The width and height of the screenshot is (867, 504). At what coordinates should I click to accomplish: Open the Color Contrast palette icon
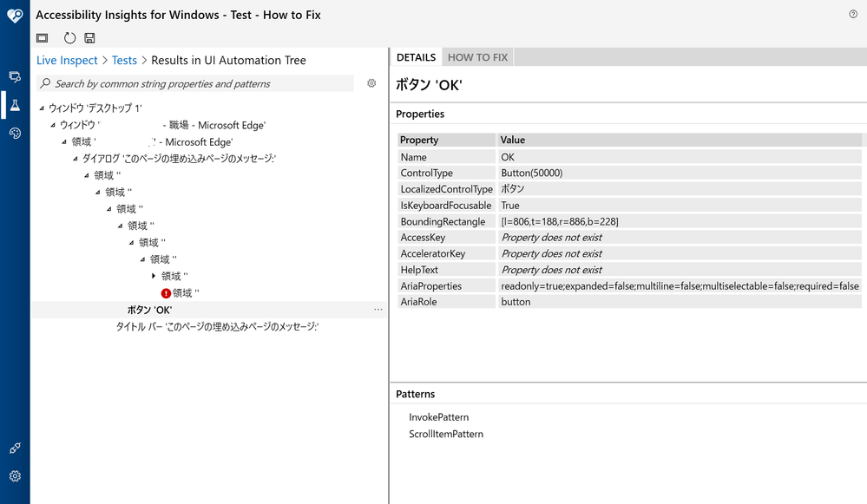(x=15, y=133)
